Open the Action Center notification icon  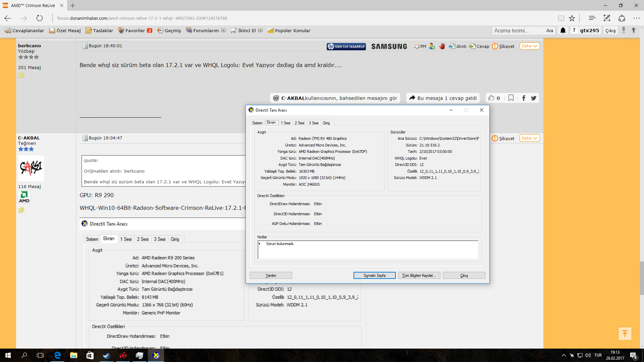633,355
